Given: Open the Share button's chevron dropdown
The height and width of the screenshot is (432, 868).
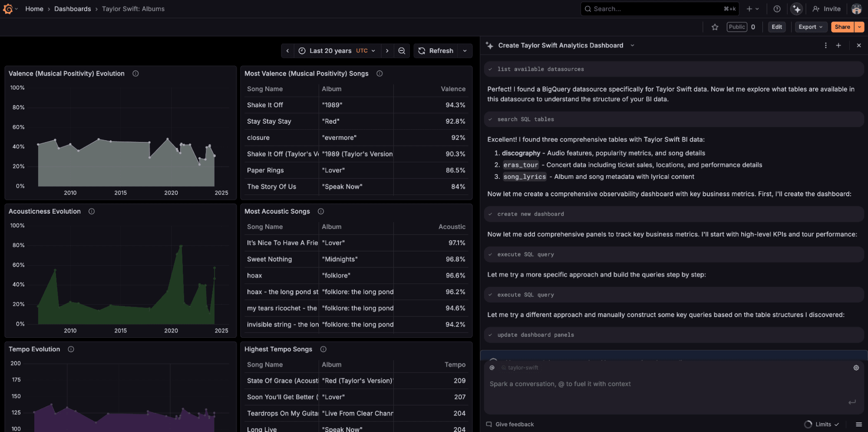Looking at the screenshot, I should pyautogui.click(x=859, y=26).
